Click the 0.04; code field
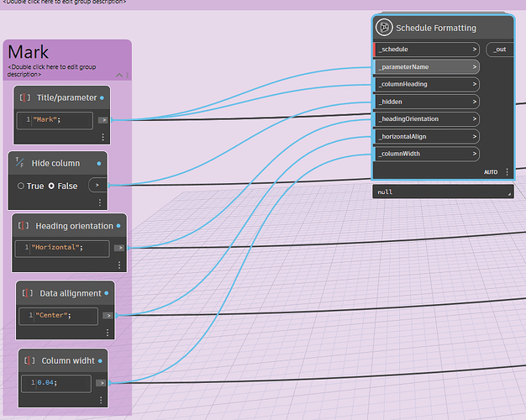 tap(56, 383)
